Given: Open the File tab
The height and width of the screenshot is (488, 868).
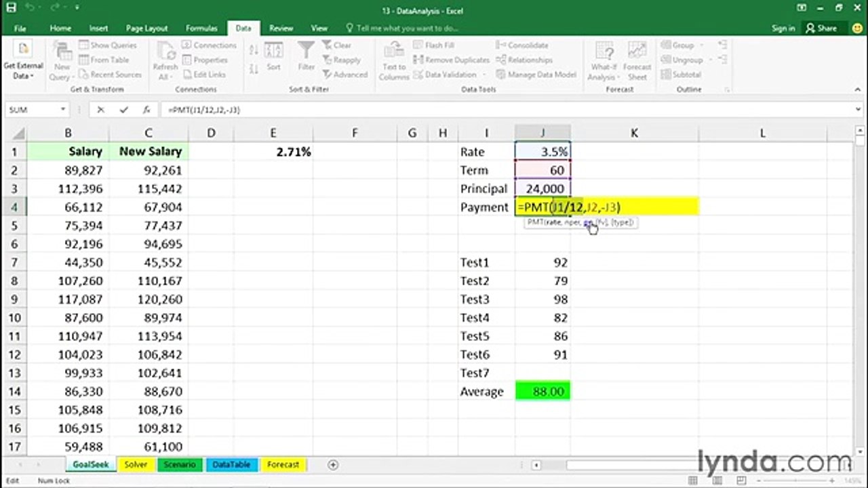Looking at the screenshot, I should (x=20, y=28).
